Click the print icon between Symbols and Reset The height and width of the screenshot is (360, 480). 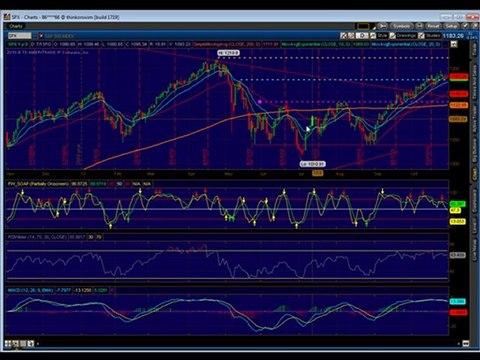(x=419, y=26)
